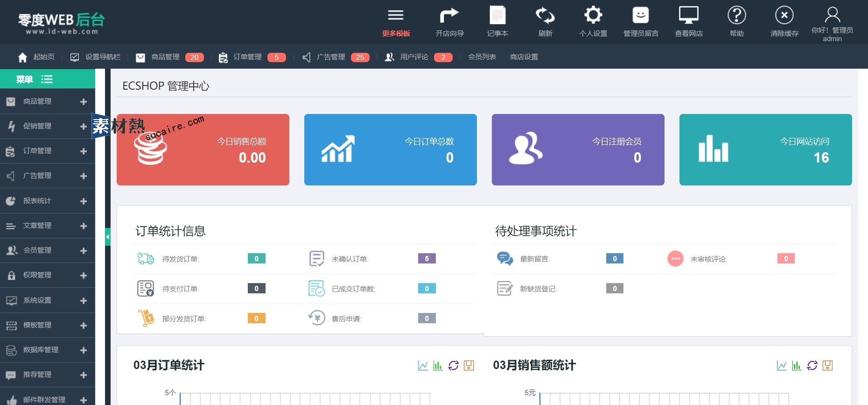Click the 部分发货订单 cart icon
This screenshot has width=868, height=405.
click(x=146, y=318)
